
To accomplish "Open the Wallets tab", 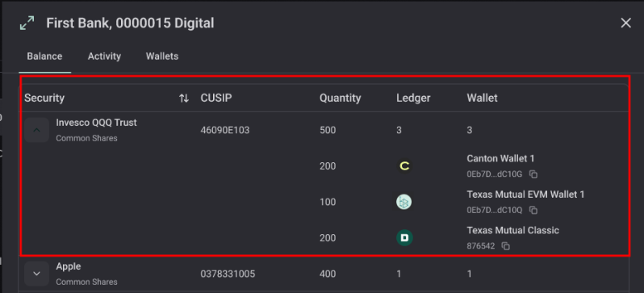I will tap(162, 57).
